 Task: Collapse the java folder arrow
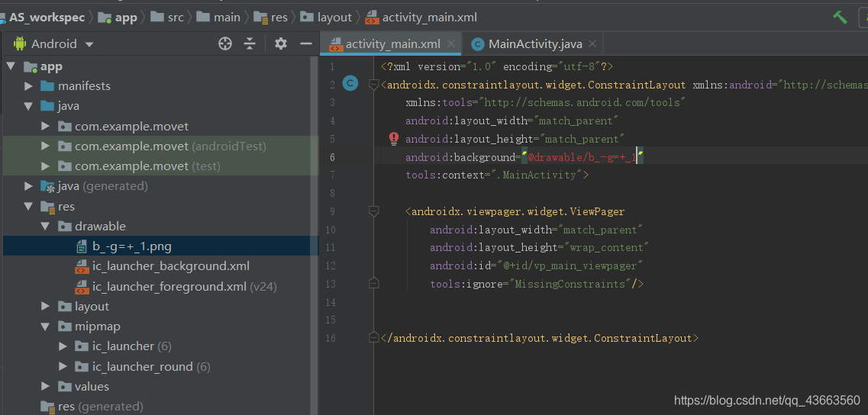click(28, 106)
